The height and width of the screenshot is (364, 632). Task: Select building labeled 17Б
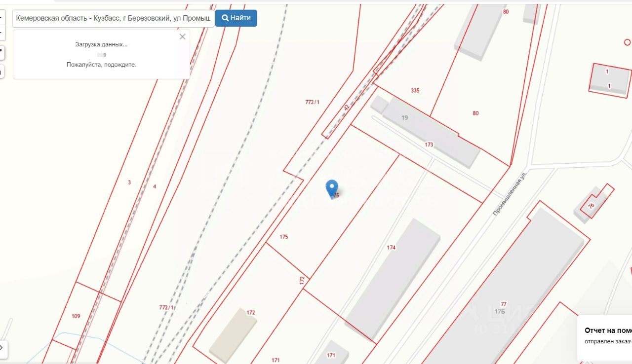coord(500,311)
